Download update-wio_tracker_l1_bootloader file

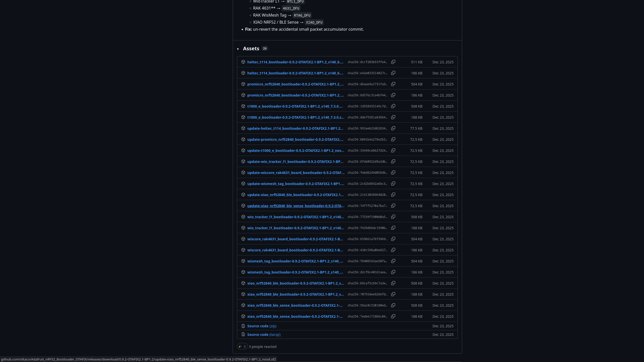[x=295, y=162]
